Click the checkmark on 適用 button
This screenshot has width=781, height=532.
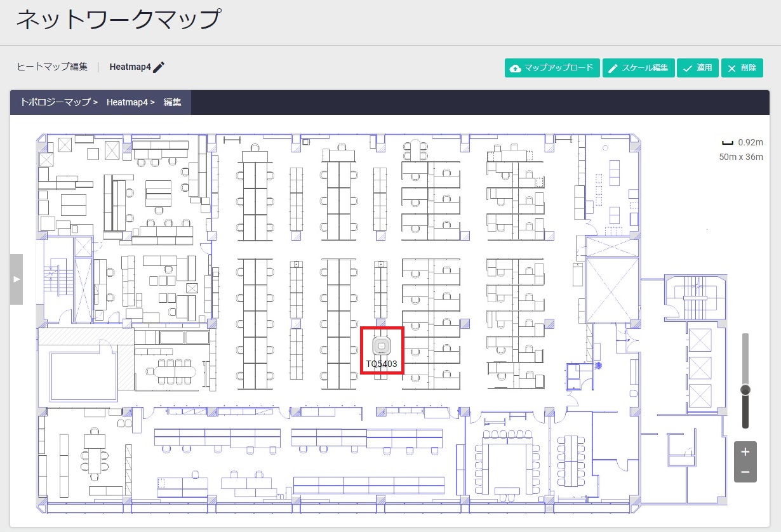pos(688,68)
